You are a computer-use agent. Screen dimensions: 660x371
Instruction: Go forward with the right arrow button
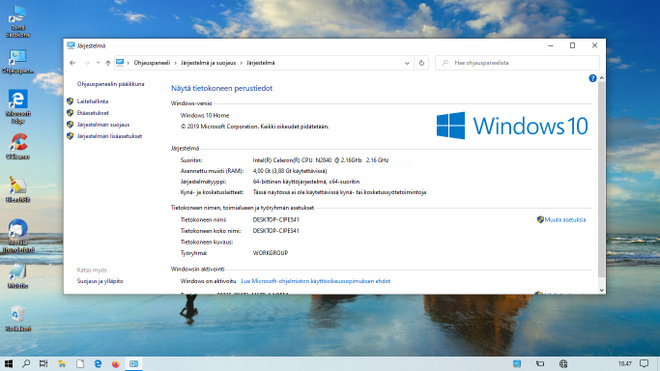[87, 63]
